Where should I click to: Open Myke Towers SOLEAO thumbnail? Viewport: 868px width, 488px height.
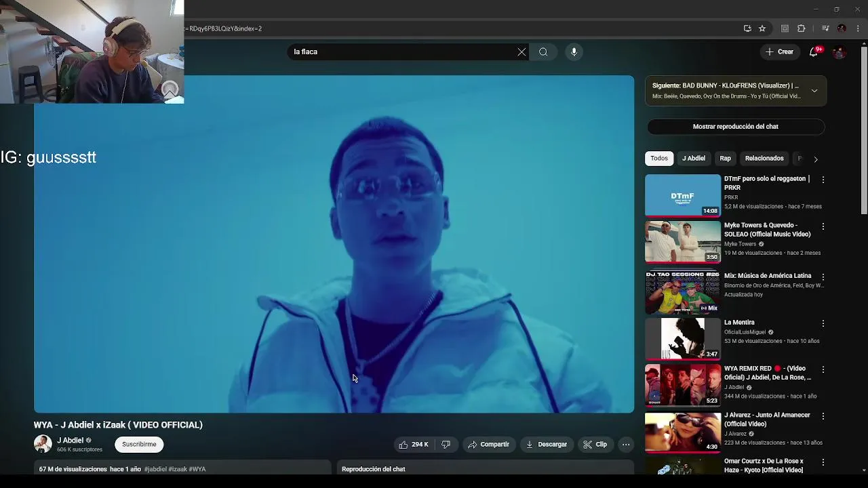(x=683, y=242)
